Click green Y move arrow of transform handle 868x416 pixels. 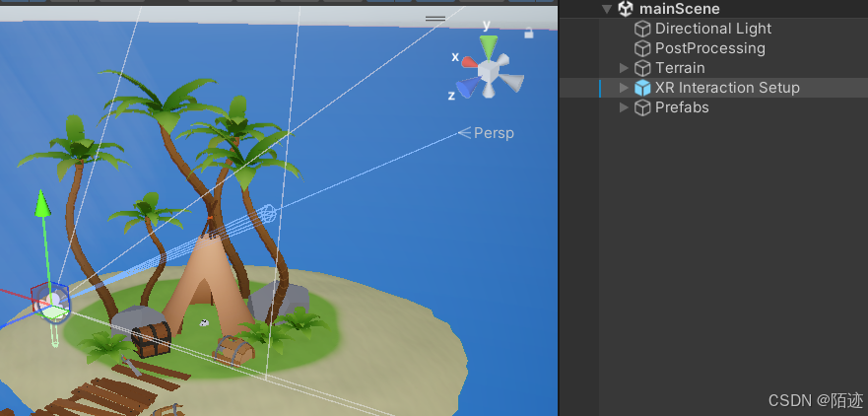click(x=42, y=203)
